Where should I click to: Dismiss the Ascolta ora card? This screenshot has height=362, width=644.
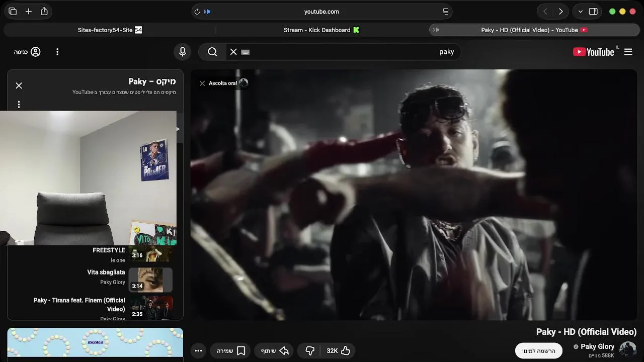(202, 83)
